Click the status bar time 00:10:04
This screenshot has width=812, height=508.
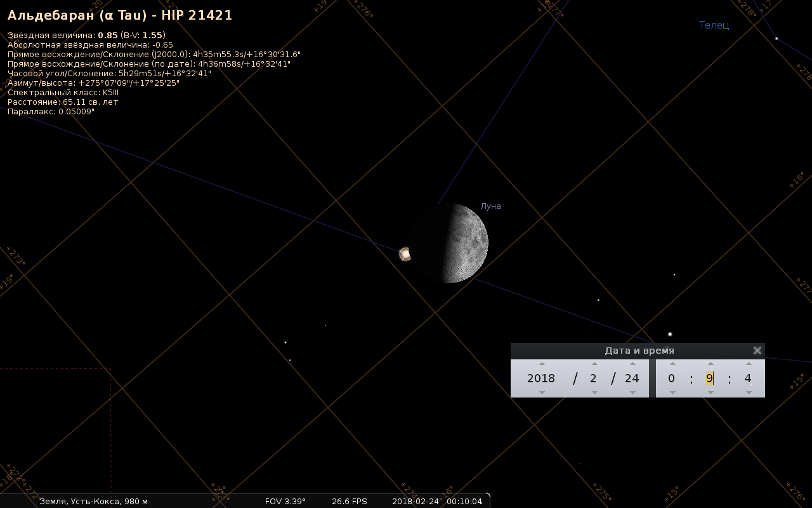tap(464, 502)
